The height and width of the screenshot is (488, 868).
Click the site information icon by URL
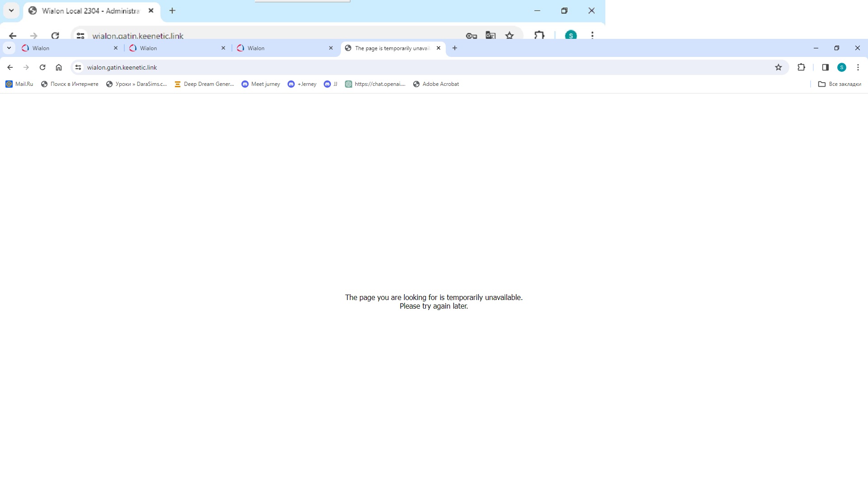coord(78,67)
